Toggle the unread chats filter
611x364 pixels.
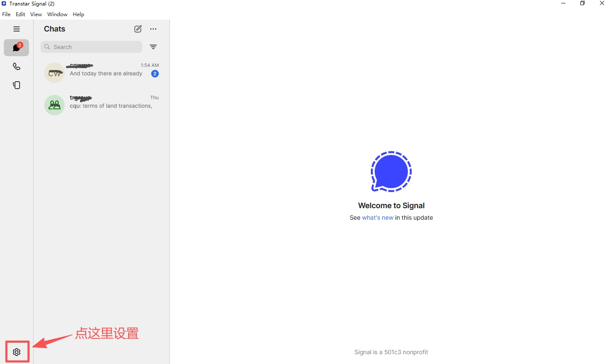click(x=153, y=47)
